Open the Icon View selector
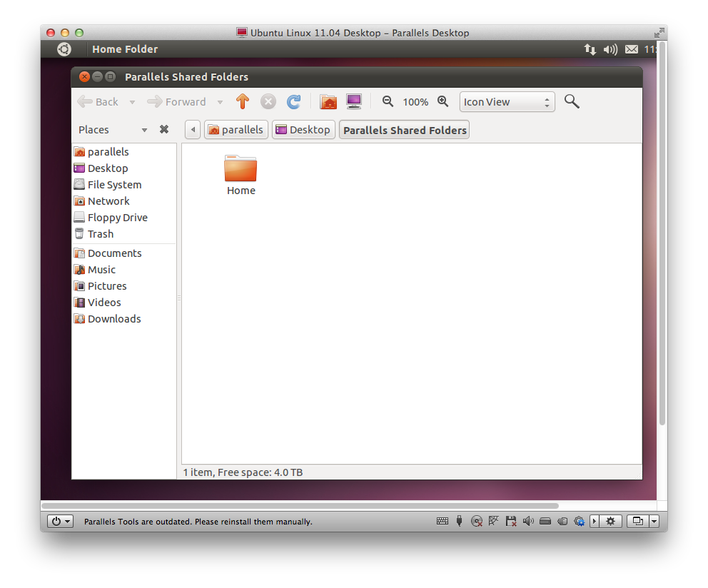This screenshot has height=588, width=708. point(507,101)
